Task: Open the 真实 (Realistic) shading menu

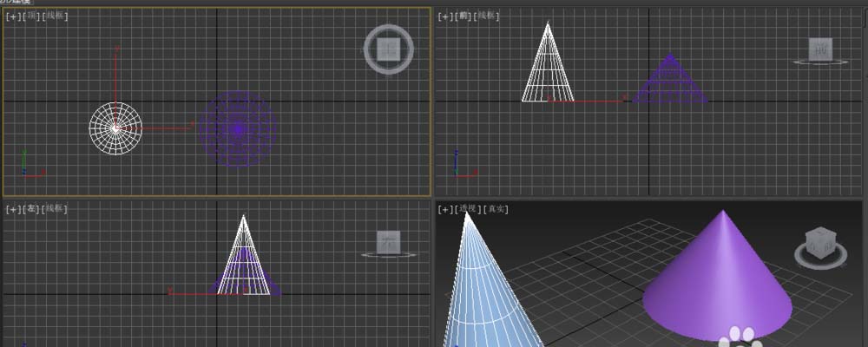Action: 496,209
